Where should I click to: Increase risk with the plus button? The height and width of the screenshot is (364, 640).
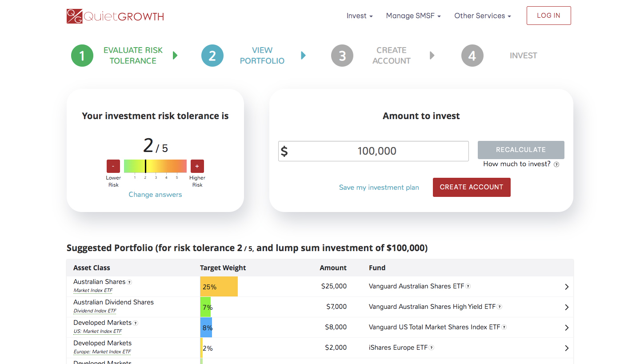click(197, 166)
